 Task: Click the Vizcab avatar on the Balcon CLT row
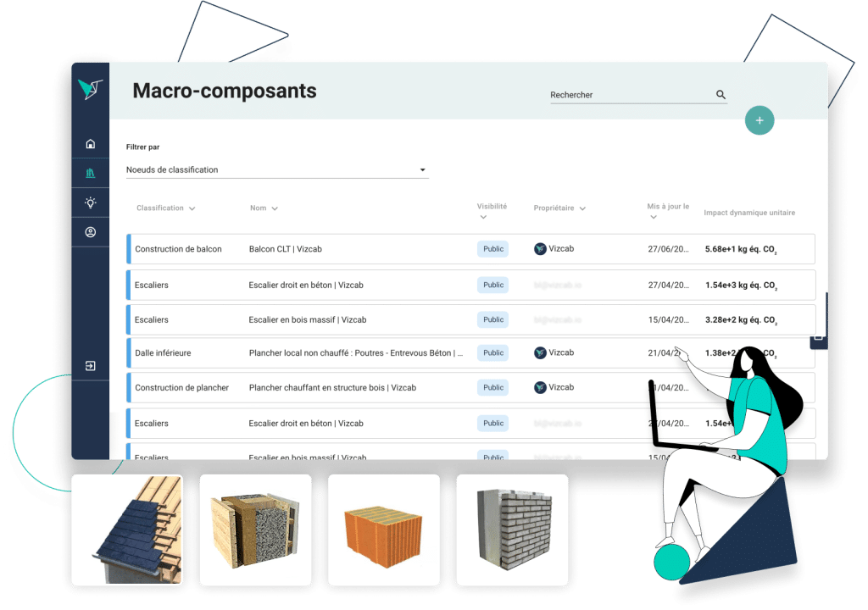(x=540, y=248)
